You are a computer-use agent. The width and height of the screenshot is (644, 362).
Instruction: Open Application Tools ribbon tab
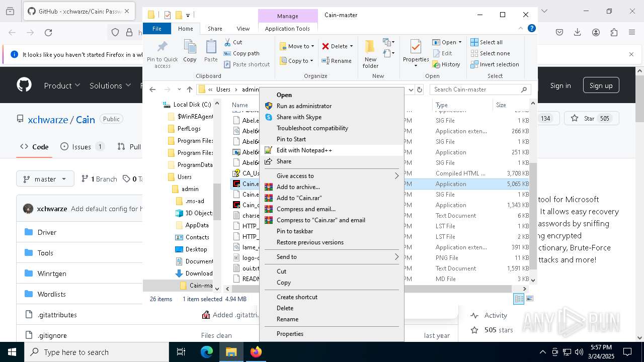[287, 29]
